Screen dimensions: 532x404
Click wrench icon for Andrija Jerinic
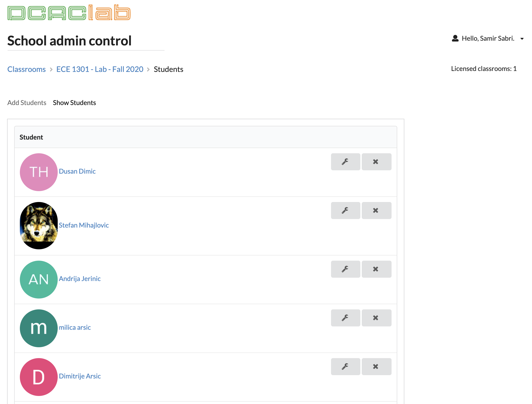345,269
